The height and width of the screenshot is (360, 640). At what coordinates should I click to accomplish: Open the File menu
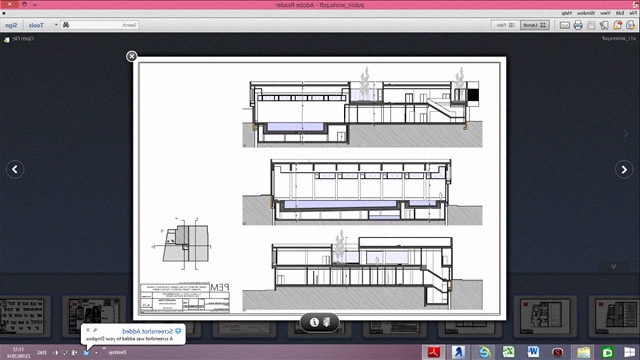tap(633, 13)
